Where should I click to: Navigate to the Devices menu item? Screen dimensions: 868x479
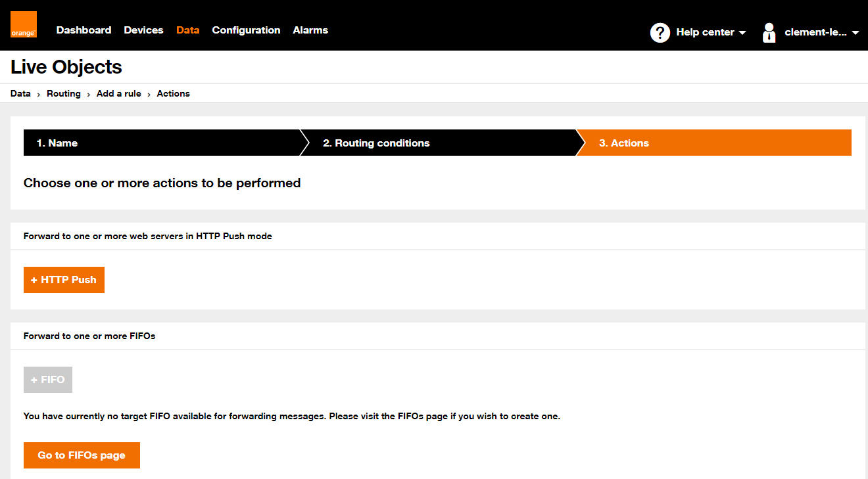point(143,30)
